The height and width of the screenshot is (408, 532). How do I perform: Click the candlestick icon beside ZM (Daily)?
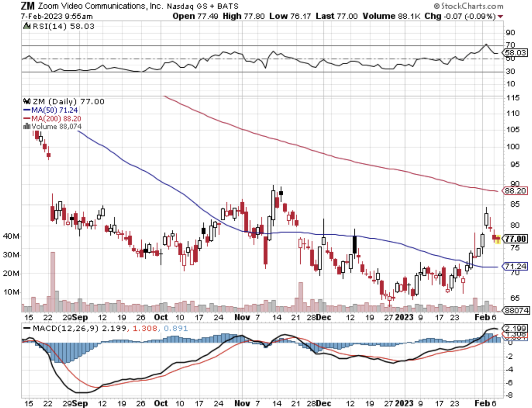pos(27,101)
